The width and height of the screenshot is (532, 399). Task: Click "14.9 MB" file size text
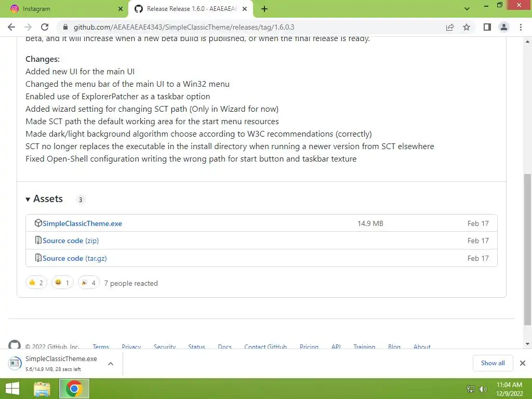point(370,223)
